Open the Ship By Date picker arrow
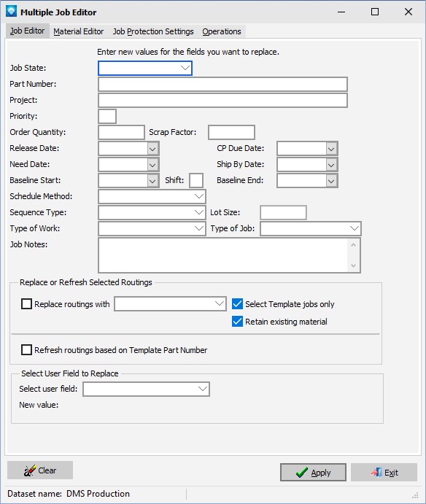This screenshot has height=504, width=426. (331, 165)
